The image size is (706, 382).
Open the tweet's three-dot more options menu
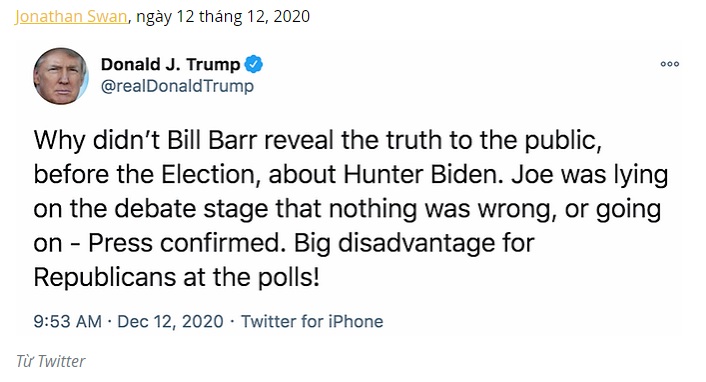[x=670, y=64]
